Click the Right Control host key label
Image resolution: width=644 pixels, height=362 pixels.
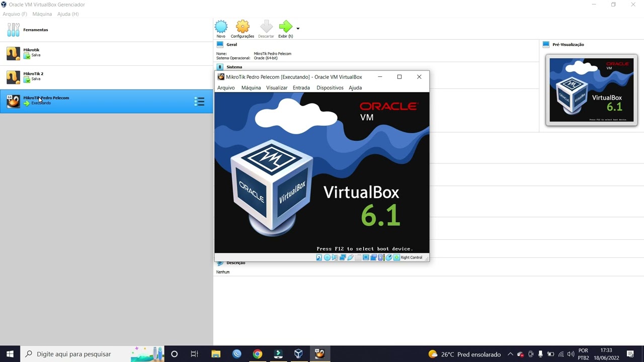(x=412, y=257)
